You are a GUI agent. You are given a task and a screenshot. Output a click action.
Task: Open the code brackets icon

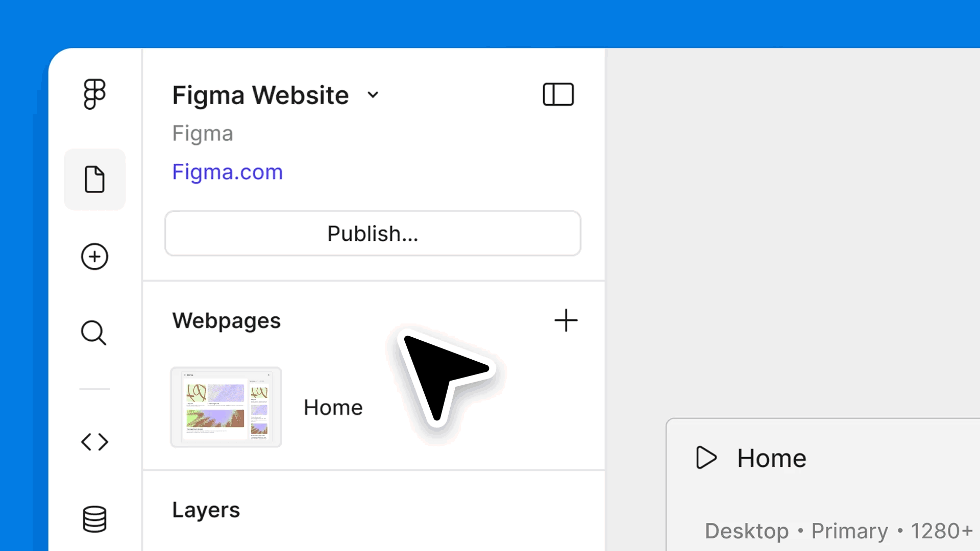[94, 442]
